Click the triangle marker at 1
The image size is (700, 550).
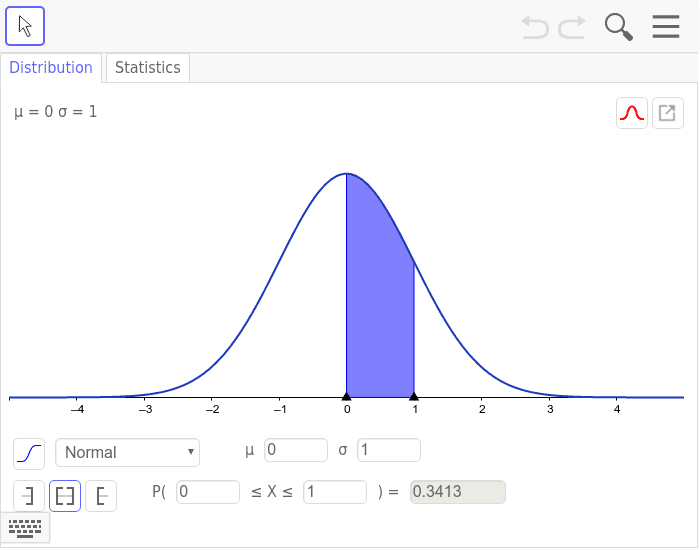click(x=414, y=396)
